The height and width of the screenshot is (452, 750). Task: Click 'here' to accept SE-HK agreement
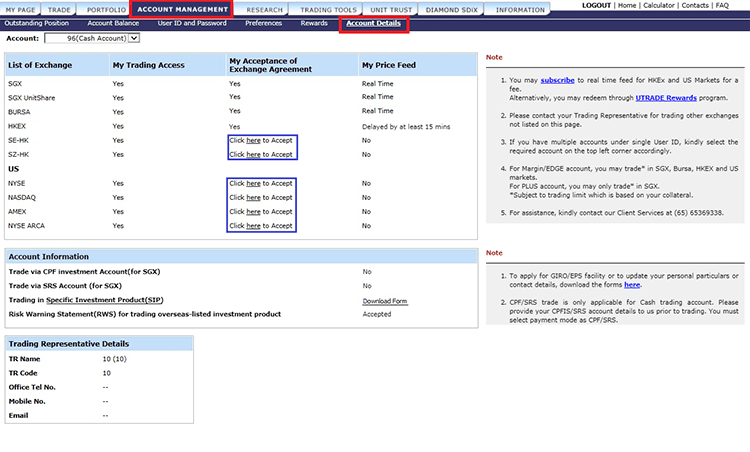(254, 140)
